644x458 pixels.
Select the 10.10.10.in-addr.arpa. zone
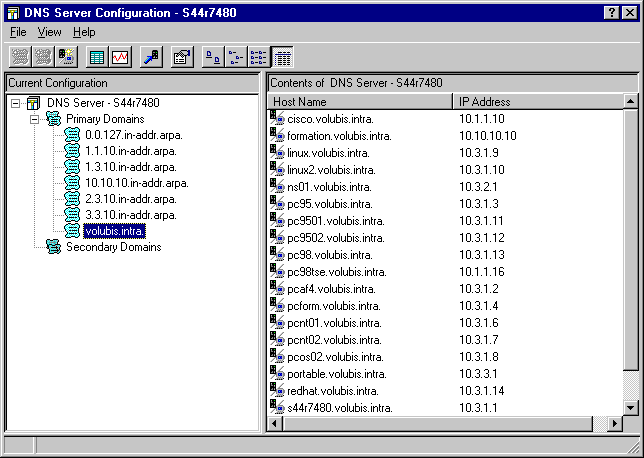coord(136,183)
